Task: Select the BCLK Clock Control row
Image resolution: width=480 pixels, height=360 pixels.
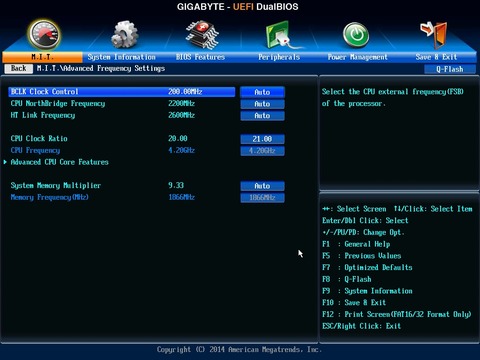Action: click(122, 92)
